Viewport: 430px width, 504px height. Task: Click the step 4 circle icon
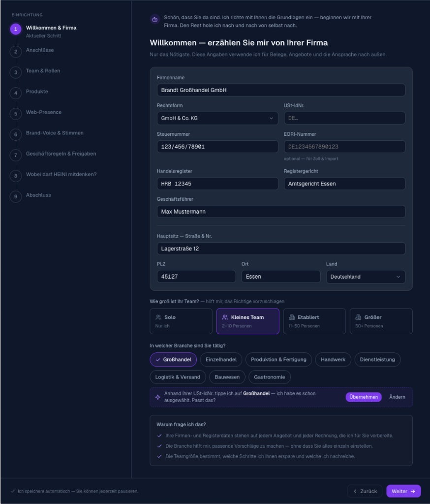16,93
